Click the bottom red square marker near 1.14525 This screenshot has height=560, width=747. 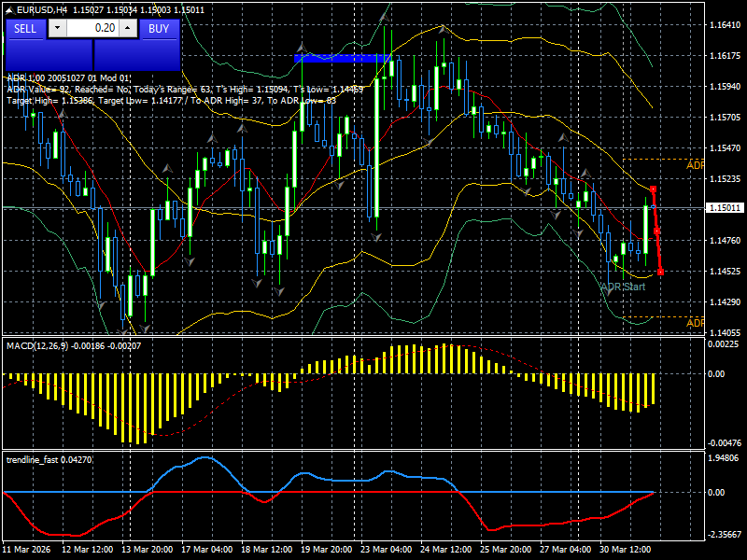660,272
